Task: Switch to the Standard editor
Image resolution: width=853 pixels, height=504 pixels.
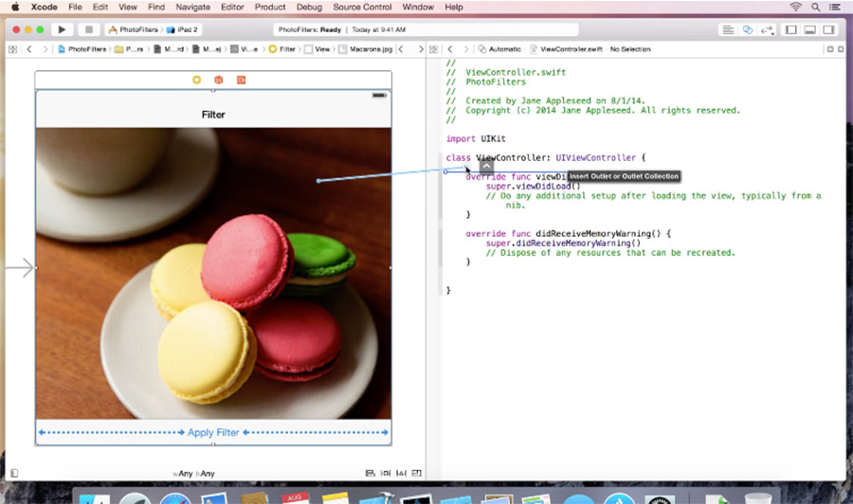Action: pos(728,30)
